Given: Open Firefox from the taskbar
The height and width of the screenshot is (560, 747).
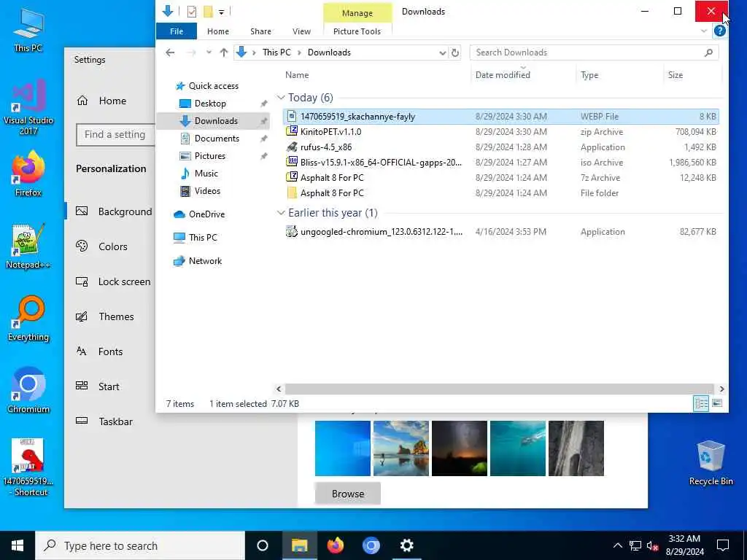Looking at the screenshot, I should 336,545.
